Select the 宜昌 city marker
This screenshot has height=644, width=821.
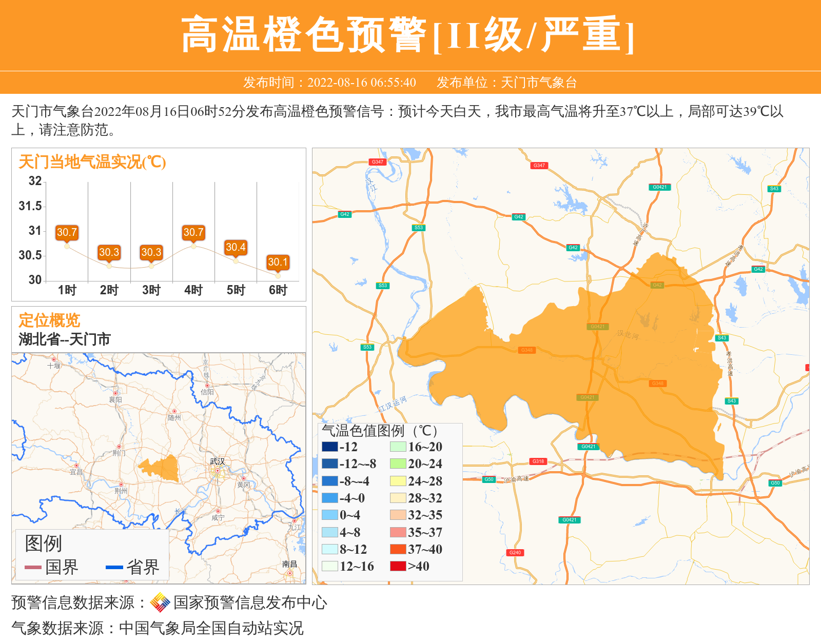pos(76,466)
